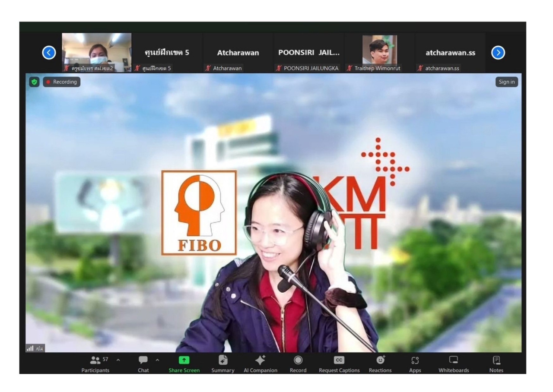Click the muted mic icon beside Traithep Wimonrut

[x=350, y=68]
